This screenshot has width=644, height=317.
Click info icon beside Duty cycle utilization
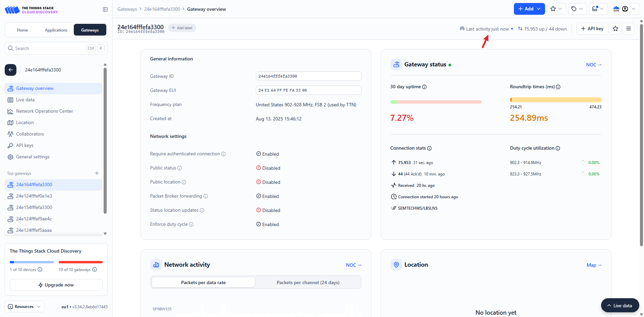pyautogui.click(x=558, y=148)
